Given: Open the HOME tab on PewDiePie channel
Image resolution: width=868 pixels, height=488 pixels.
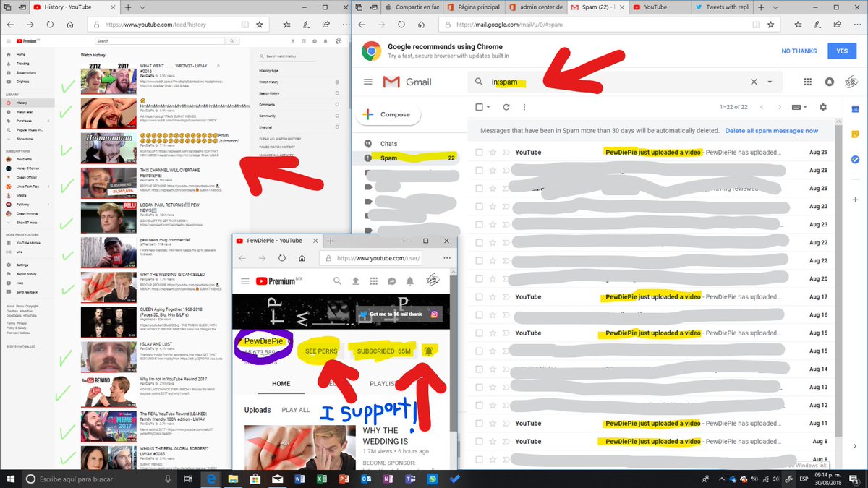Looking at the screenshot, I should click(281, 384).
